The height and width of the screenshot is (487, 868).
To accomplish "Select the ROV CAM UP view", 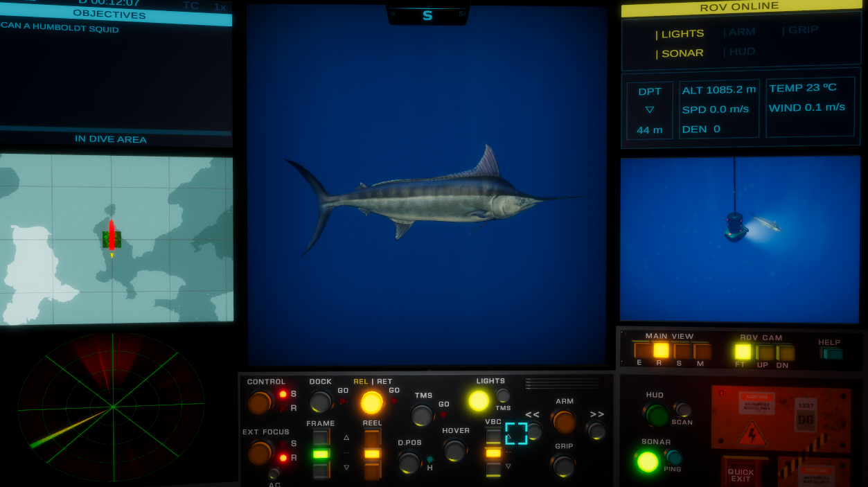I will [763, 352].
